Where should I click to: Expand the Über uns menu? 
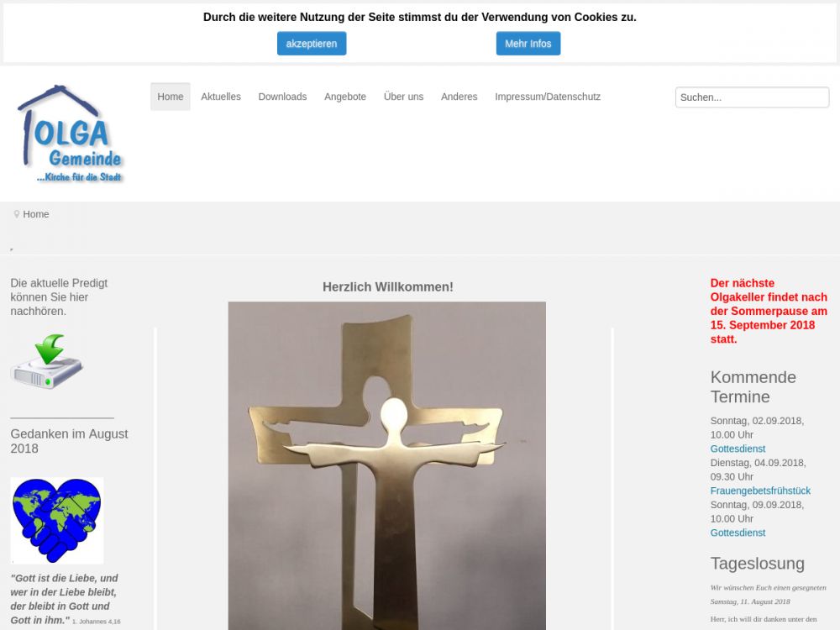(403, 97)
